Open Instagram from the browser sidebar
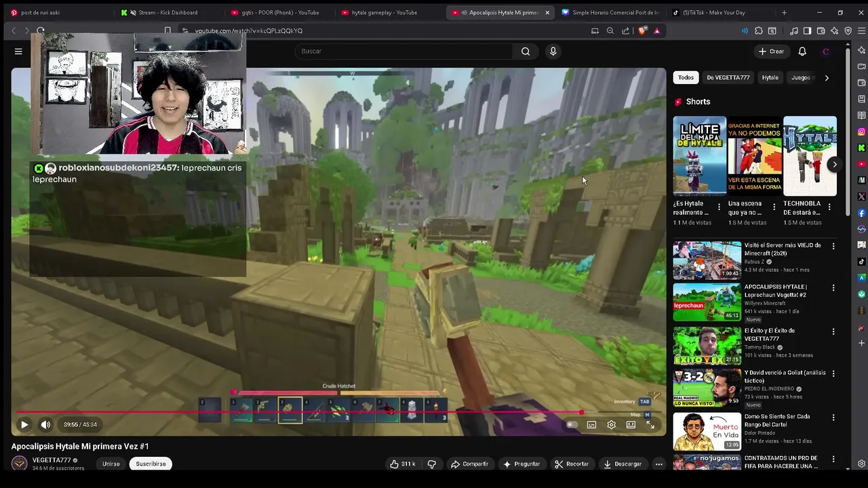The image size is (868, 488). (x=862, y=131)
